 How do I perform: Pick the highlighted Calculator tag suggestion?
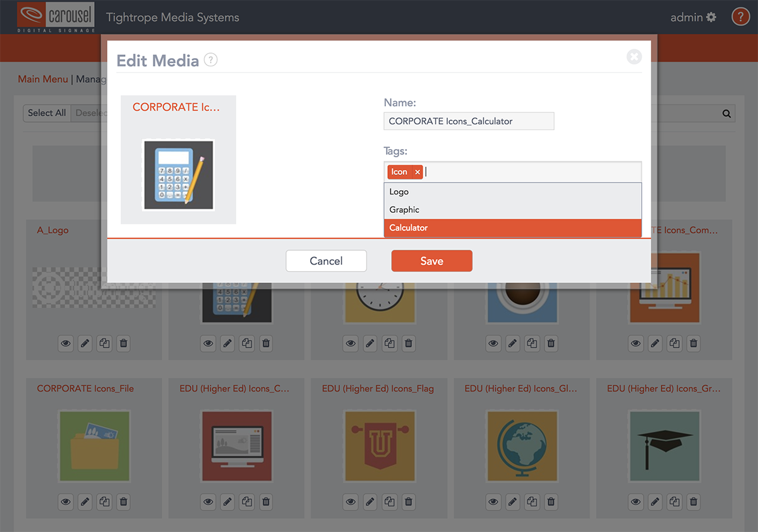[409, 228]
